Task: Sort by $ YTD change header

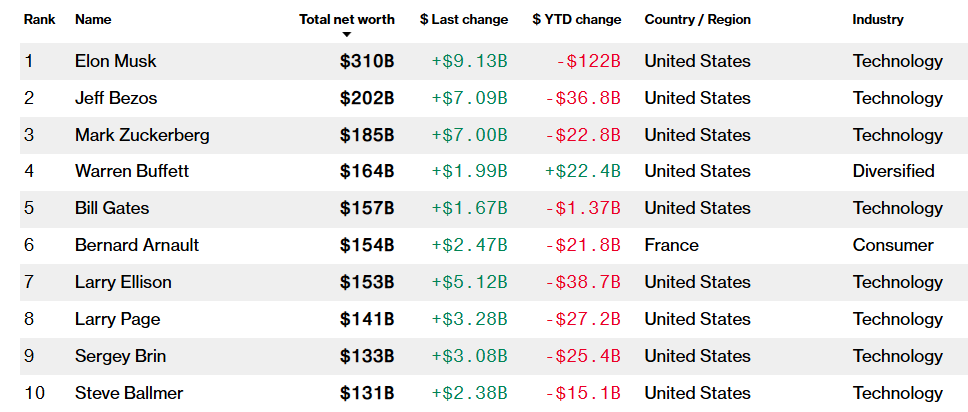Action: [x=576, y=19]
